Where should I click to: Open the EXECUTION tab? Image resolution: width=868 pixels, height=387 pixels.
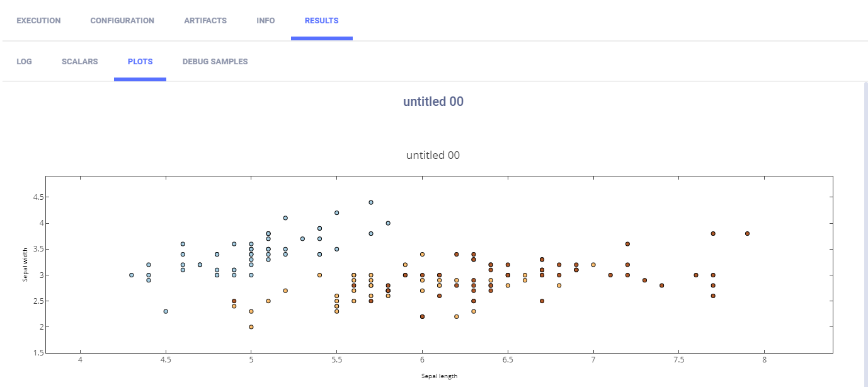(38, 21)
